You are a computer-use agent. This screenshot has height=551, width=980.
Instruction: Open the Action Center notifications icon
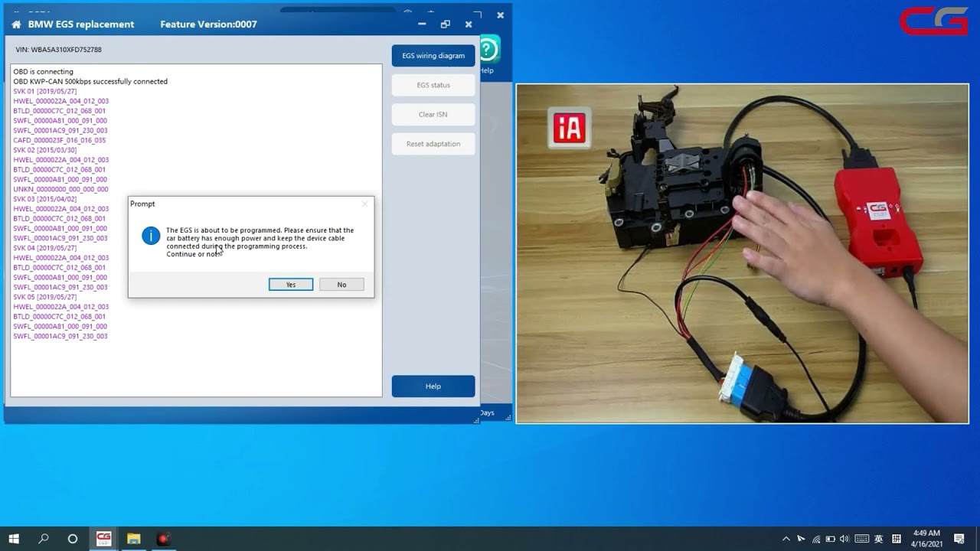click(959, 539)
